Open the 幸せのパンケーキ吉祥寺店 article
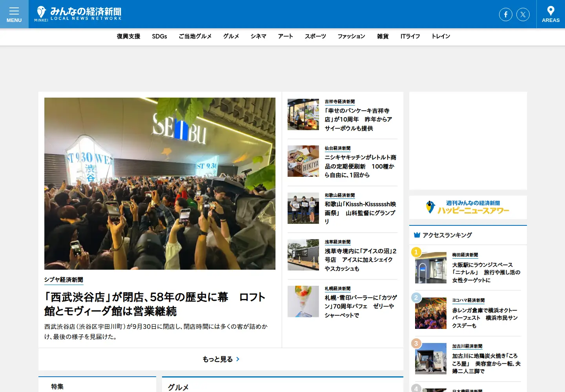This screenshot has height=392, width=565. click(358, 120)
